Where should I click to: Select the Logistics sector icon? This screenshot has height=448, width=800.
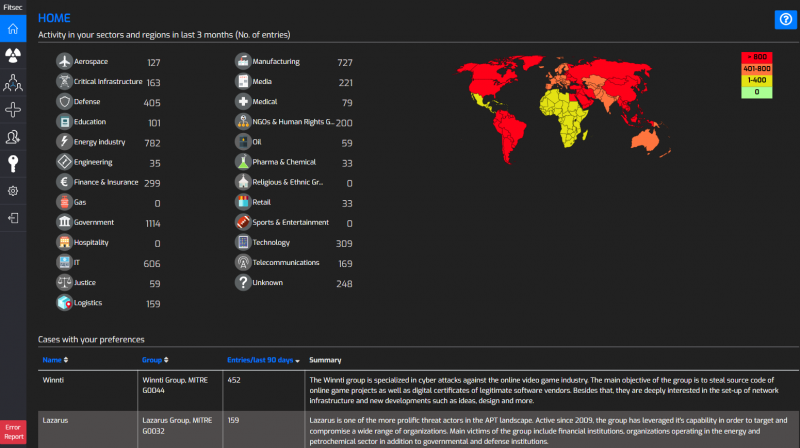64,303
